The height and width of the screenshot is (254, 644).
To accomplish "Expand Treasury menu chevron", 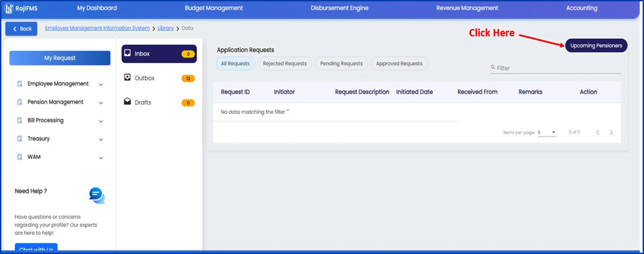I will (x=101, y=140).
